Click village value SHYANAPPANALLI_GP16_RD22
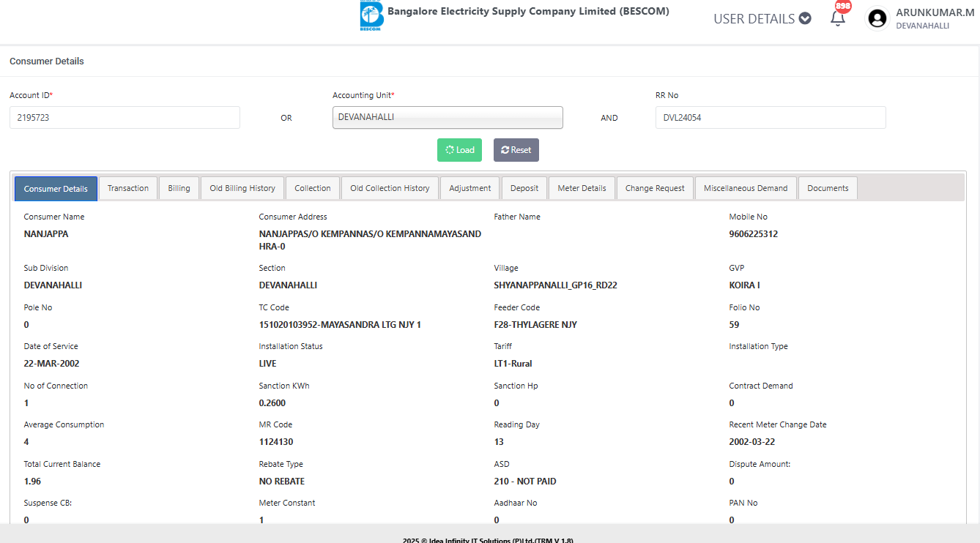This screenshot has width=980, height=543. coord(556,285)
